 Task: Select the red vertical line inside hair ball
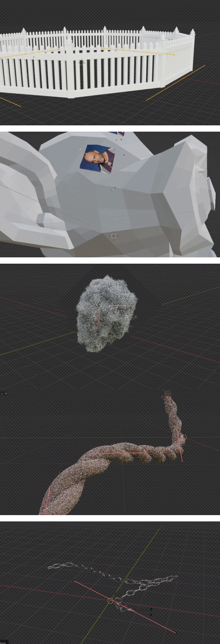[98, 317]
